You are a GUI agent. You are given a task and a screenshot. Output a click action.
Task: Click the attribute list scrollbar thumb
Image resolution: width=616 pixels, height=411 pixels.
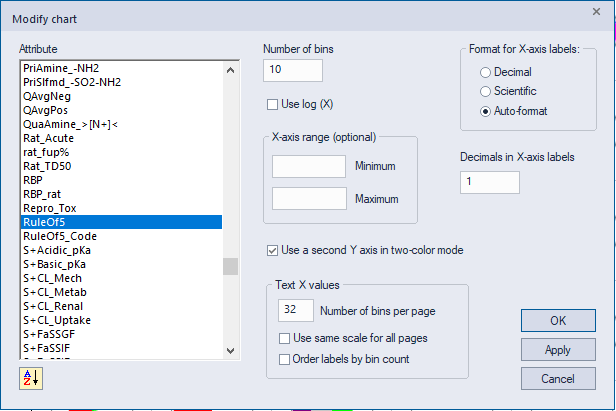pyautogui.click(x=231, y=266)
